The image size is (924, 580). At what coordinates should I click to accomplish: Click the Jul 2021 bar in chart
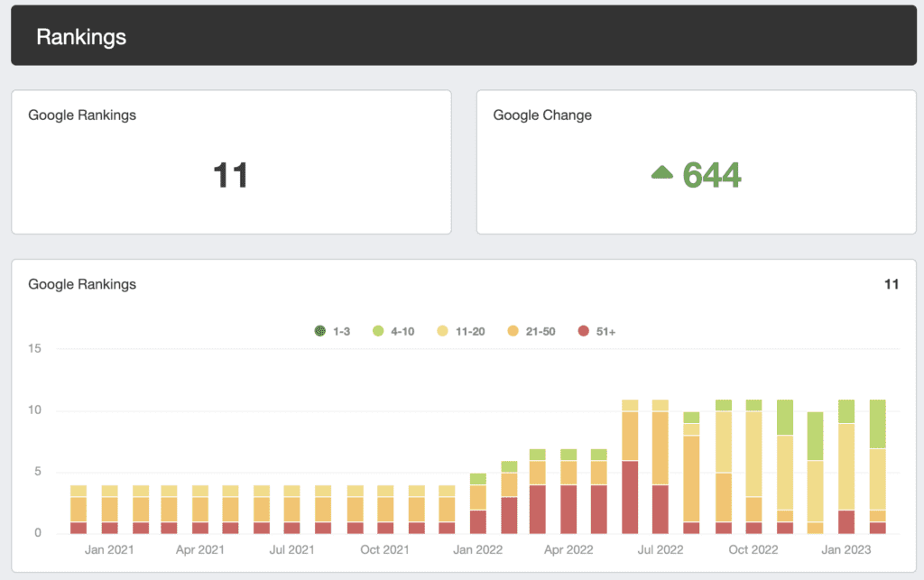(x=291, y=510)
